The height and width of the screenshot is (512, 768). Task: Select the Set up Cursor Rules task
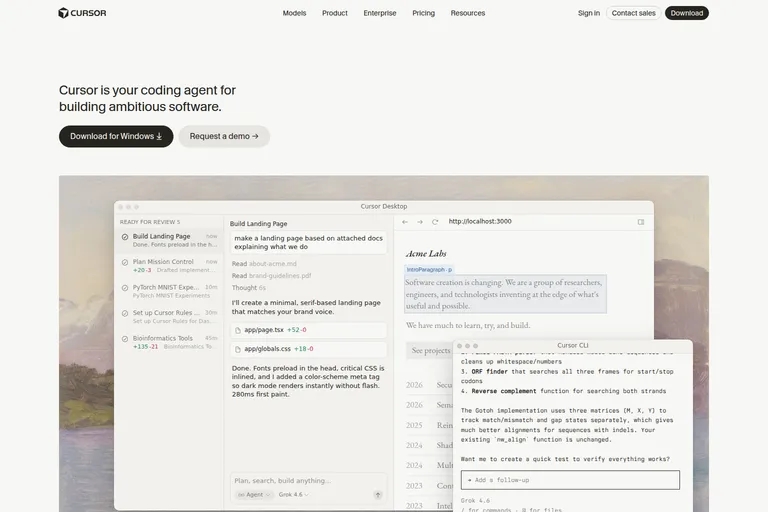tap(169, 317)
